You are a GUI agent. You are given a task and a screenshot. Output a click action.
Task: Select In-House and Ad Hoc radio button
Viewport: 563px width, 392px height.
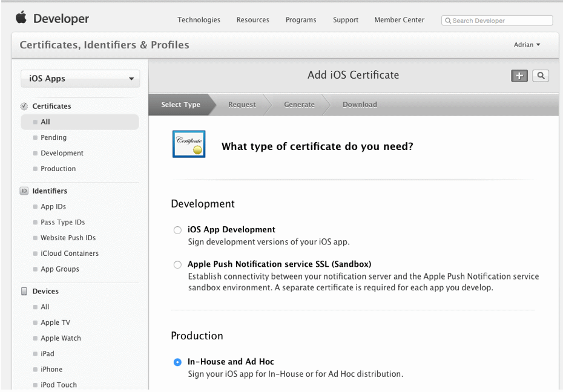177,362
